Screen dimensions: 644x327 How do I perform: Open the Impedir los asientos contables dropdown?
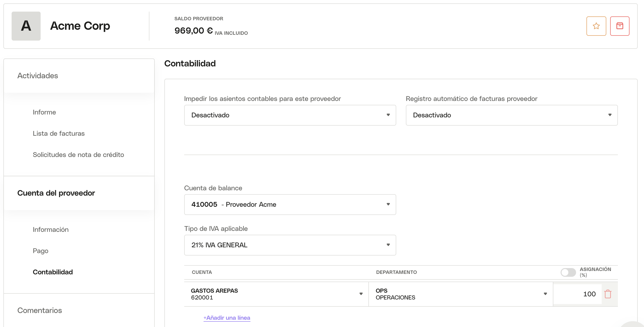(290, 115)
